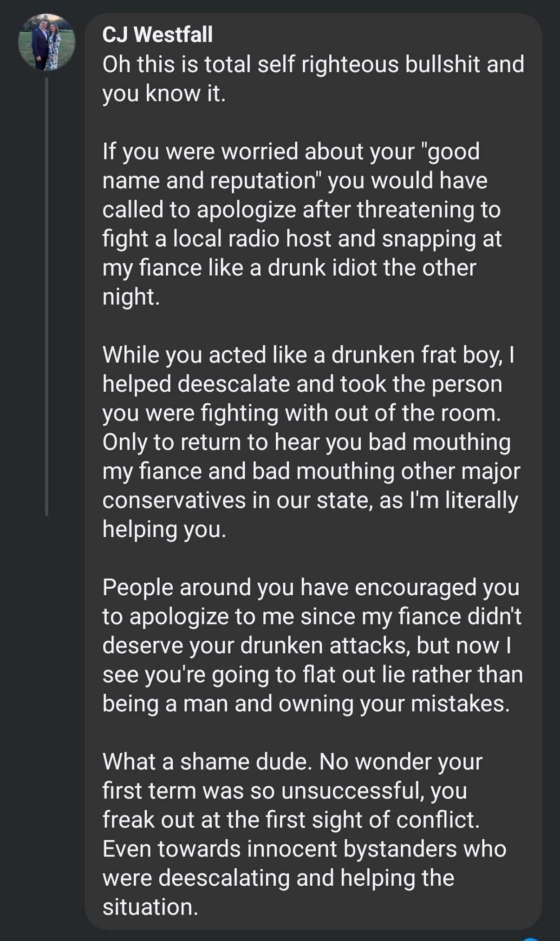Screen dimensions: 560x941
Task: Click the word "situation." ending the comment
Action: pos(150,907)
